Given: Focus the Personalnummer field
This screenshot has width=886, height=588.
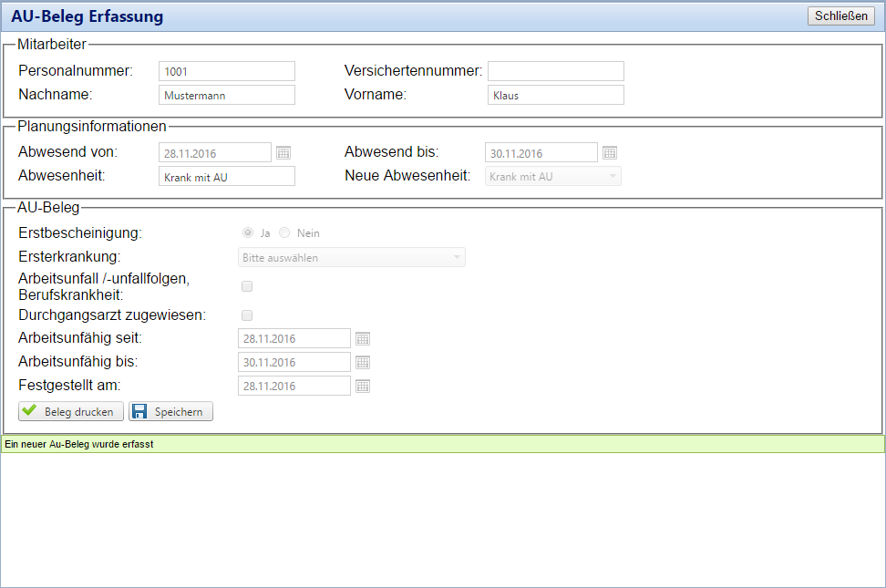Looking at the screenshot, I should click(x=227, y=71).
